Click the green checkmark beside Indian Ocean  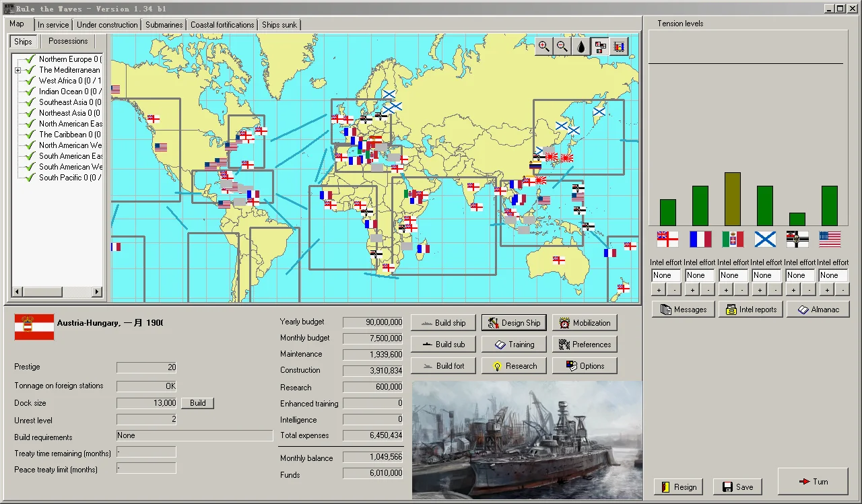(x=30, y=92)
